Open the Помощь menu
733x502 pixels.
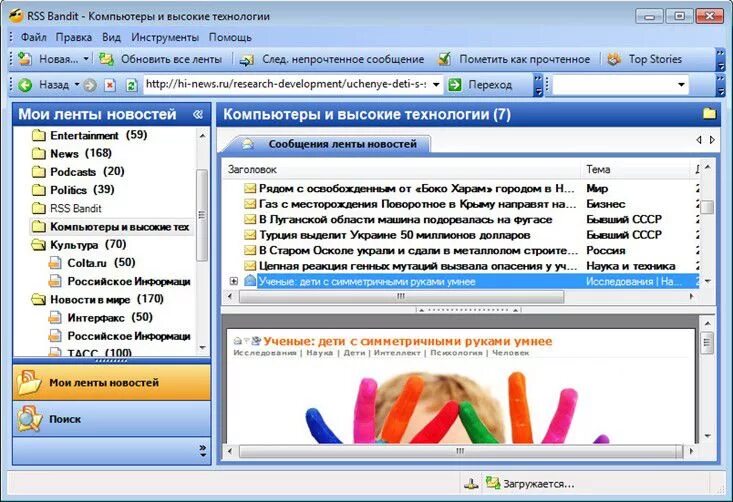[230, 37]
